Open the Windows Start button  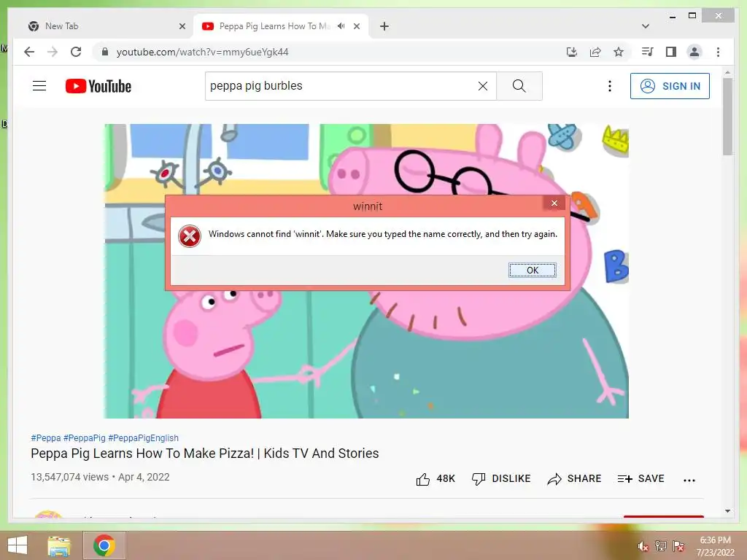[x=18, y=545]
